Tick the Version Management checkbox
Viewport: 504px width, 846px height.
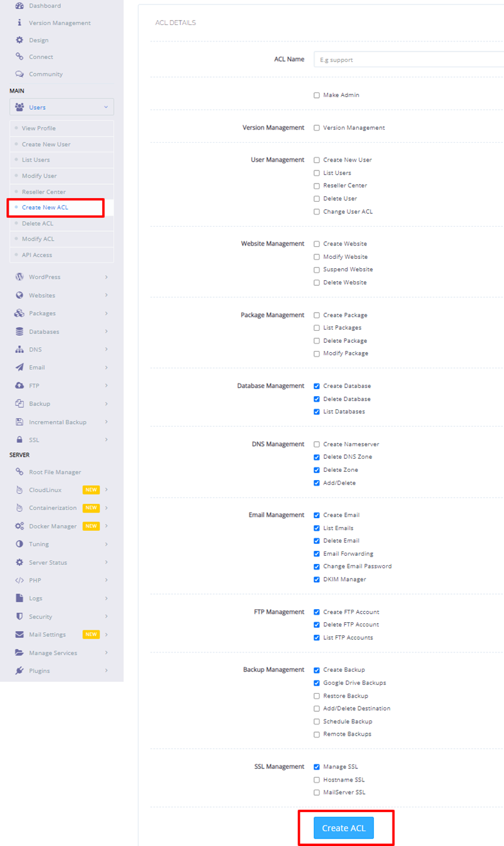317,128
